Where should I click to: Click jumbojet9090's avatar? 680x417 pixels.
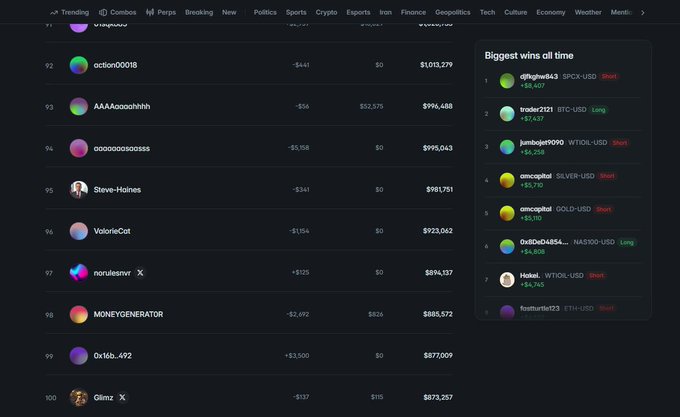coord(507,147)
